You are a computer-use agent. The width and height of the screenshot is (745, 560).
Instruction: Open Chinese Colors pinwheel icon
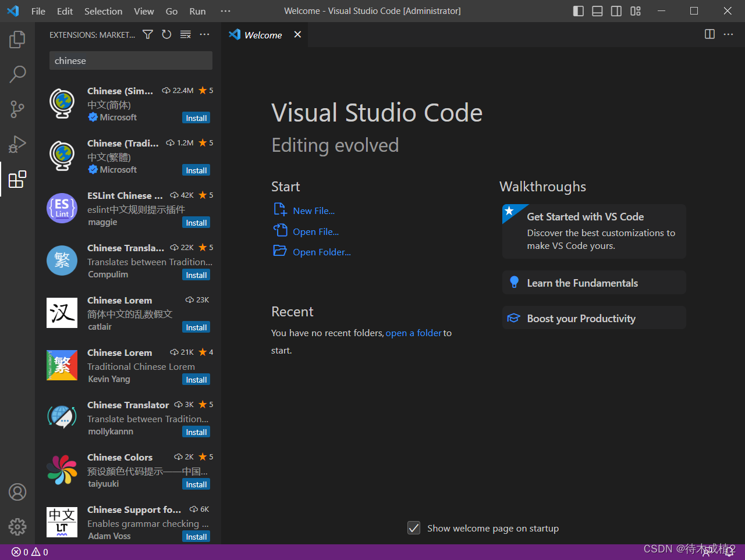pyautogui.click(x=62, y=470)
